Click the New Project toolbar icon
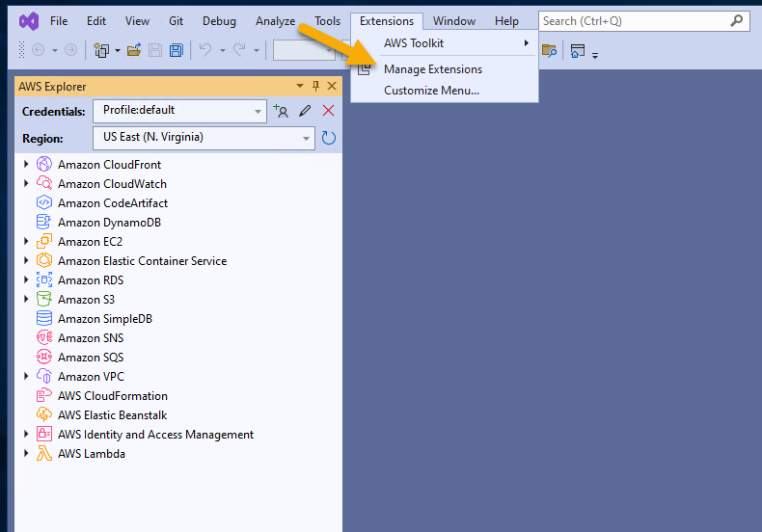Screen dimensions: 762x532 point(101,50)
